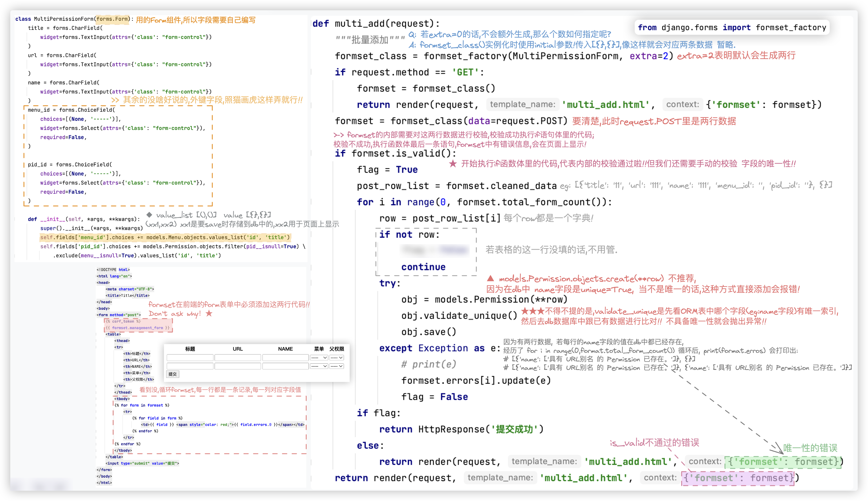Click the 'formset = formset_class(data=request.POST)' line

pyautogui.click(x=451, y=121)
